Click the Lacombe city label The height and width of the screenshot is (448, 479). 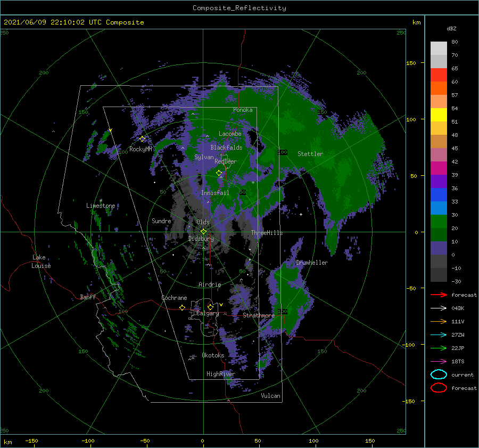click(230, 134)
